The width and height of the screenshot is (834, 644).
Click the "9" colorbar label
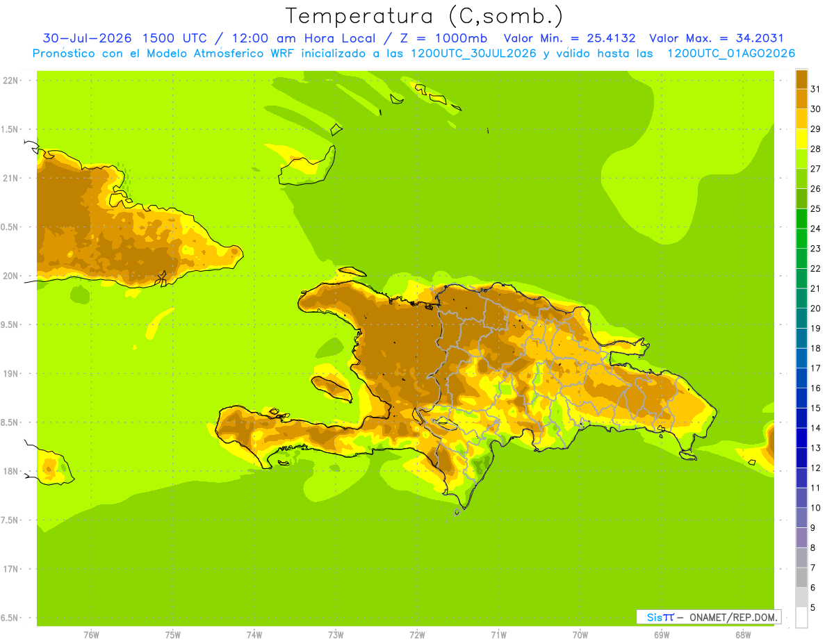812,528
